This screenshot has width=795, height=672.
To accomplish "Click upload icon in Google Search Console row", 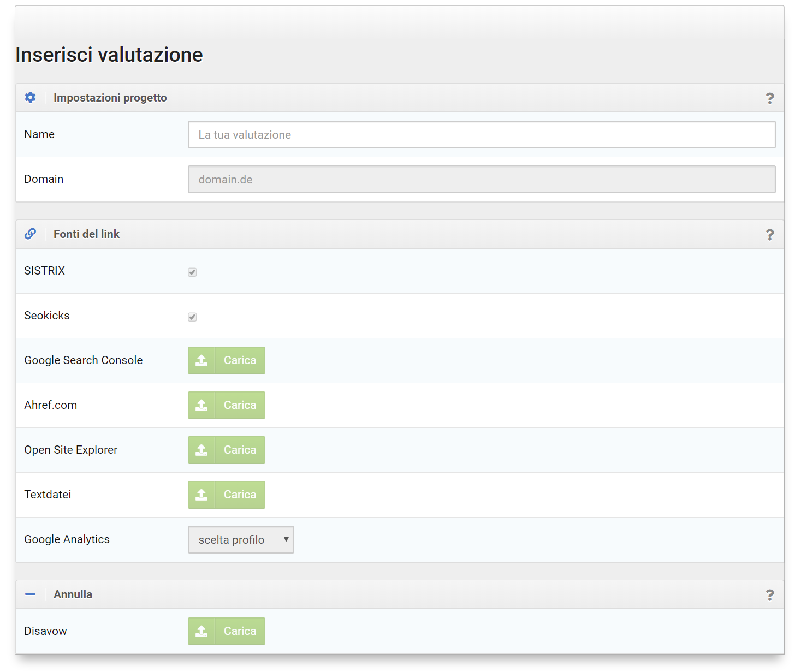I will point(201,360).
